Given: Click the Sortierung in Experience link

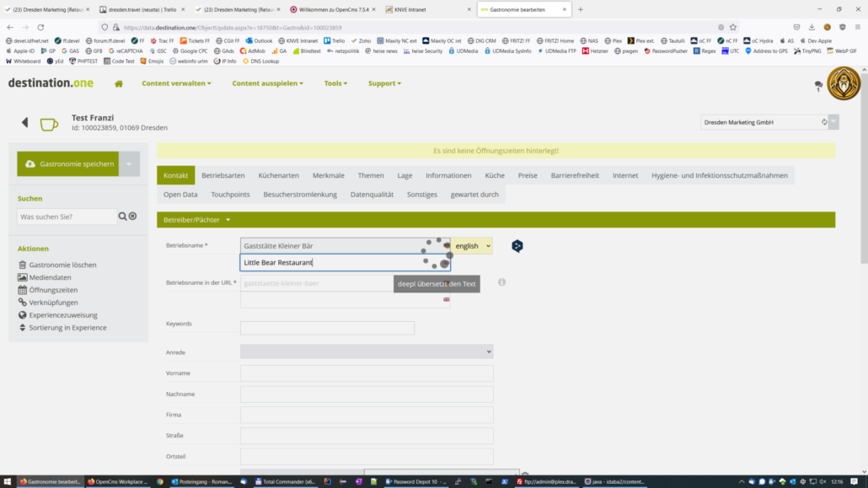Looking at the screenshot, I should (x=67, y=328).
